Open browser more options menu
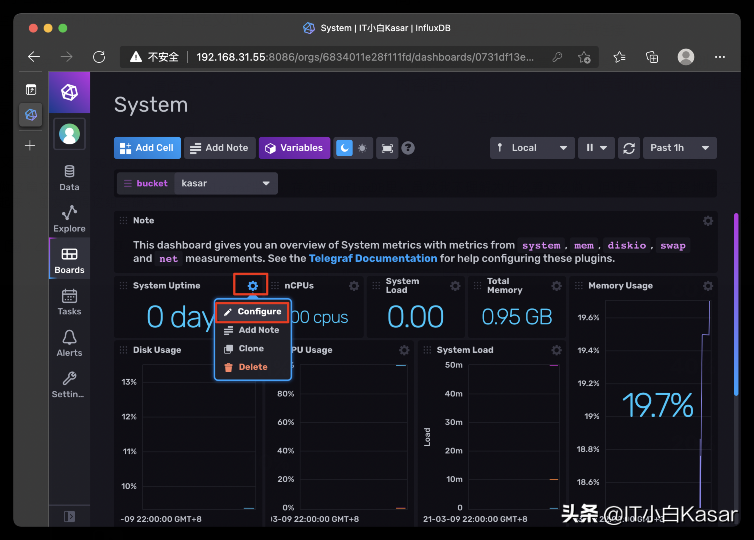Image resolution: width=754 pixels, height=540 pixels. 720,57
